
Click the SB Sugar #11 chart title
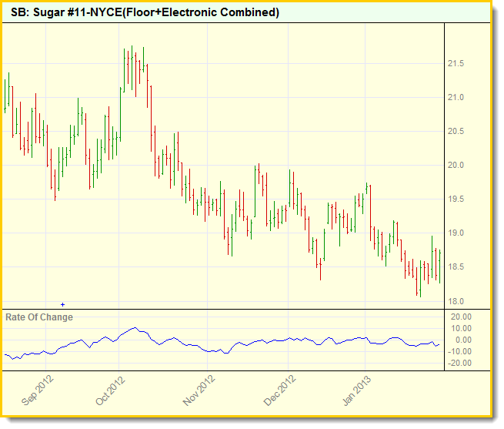[145, 13]
